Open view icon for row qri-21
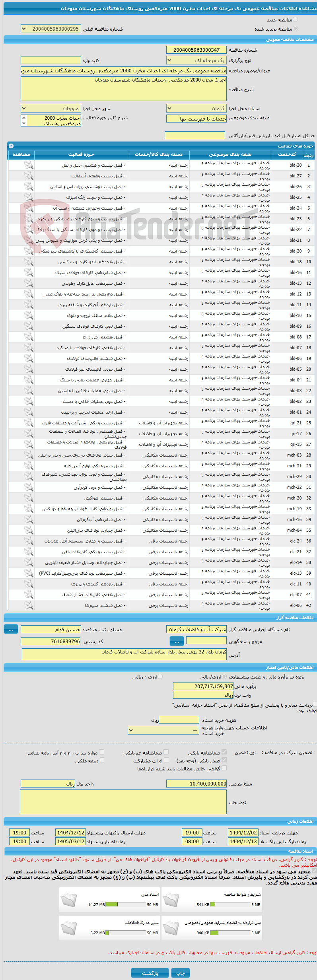 29,423
